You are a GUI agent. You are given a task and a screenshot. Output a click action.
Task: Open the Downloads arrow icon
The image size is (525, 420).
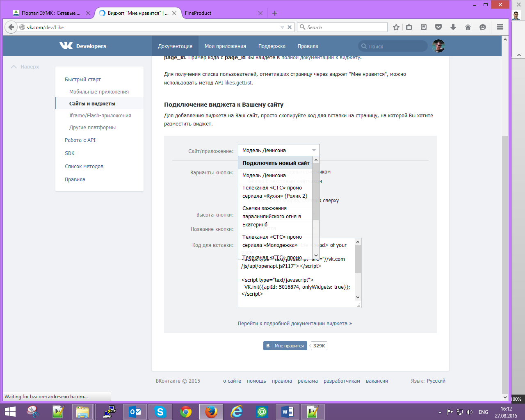tap(453, 27)
